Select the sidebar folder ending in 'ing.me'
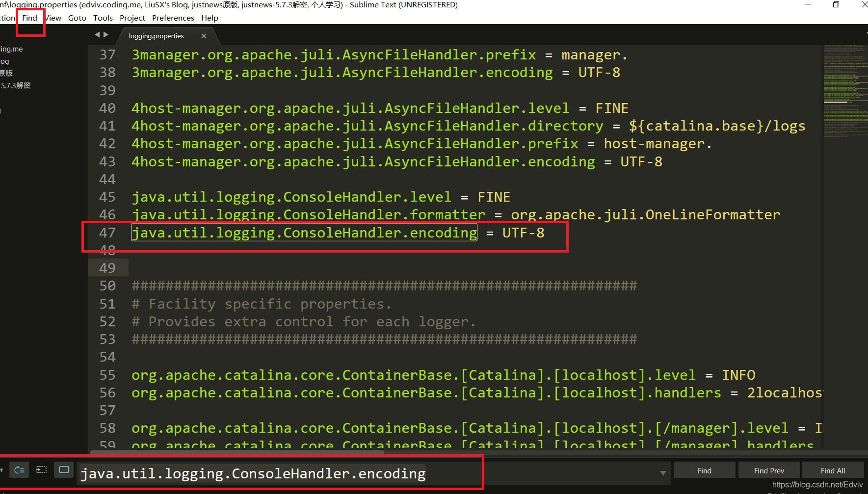This screenshot has width=868, height=494. coord(12,49)
